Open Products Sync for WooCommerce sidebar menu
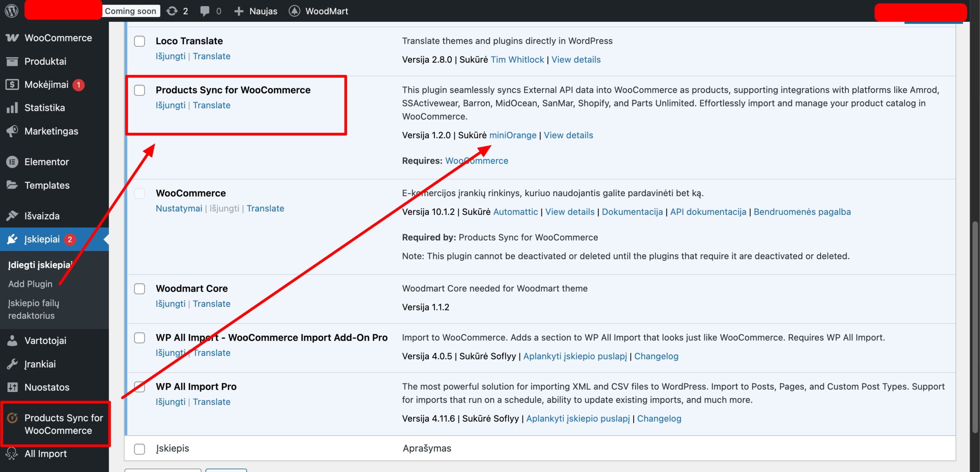This screenshot has width=980, height=472. [x=57, y=424]
